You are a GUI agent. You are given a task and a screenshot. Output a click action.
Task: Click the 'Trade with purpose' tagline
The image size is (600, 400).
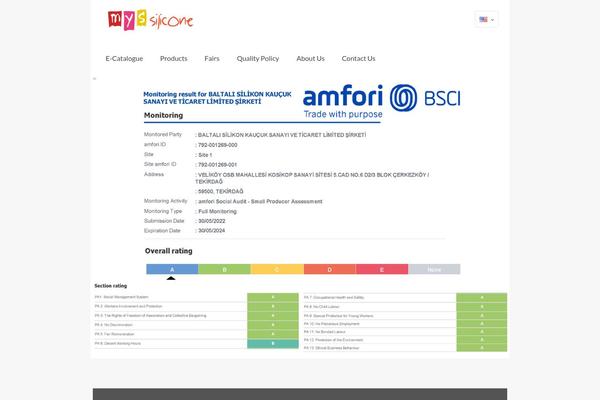pyautogui.click(x=343, y=114)
